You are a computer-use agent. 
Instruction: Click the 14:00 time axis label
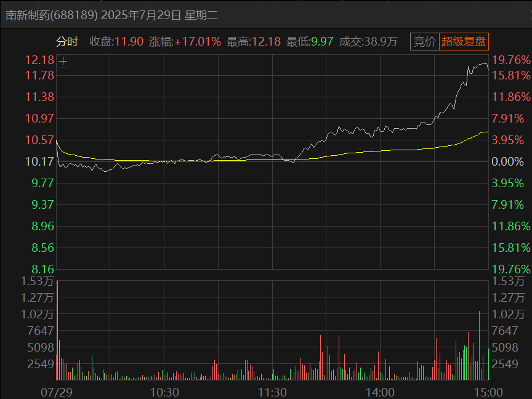coord(380,393)
